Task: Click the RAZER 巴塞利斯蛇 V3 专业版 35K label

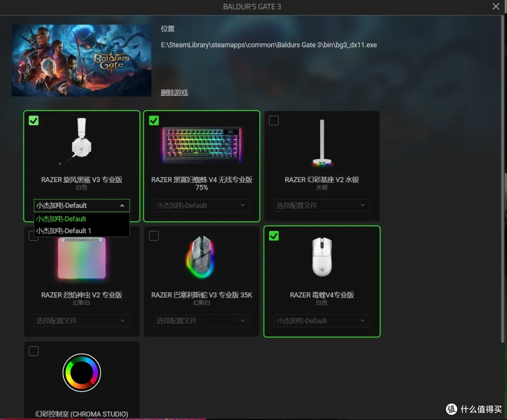Action: pos(201,295)
